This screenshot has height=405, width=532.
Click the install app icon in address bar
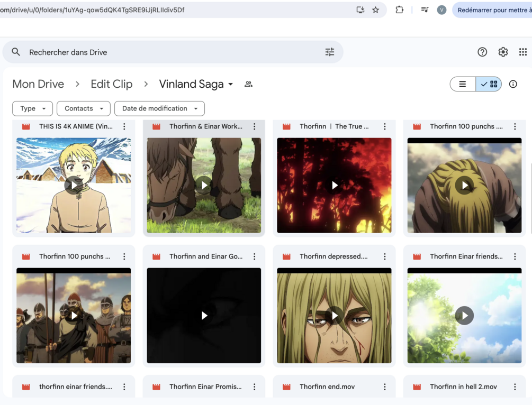360,10
